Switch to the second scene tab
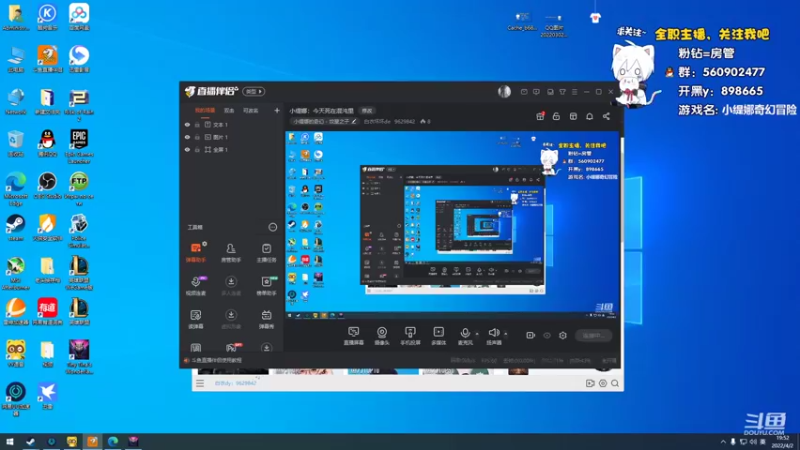Viewport: 800px width, 450px height. click(x=229, y=110)
